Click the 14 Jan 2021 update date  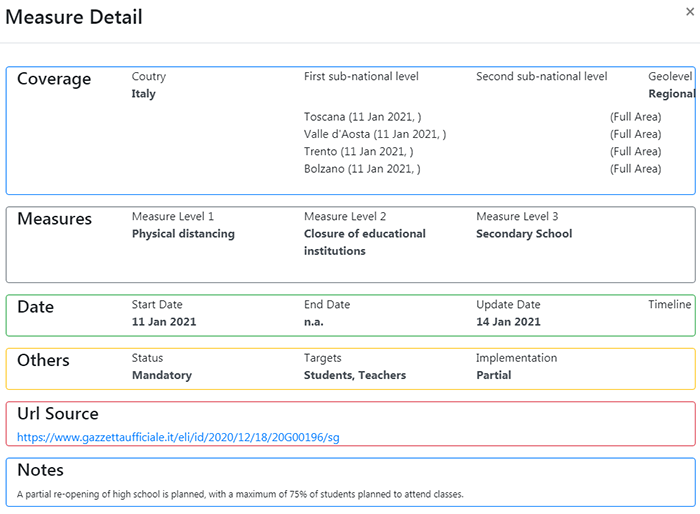click(x=508, y=322)
